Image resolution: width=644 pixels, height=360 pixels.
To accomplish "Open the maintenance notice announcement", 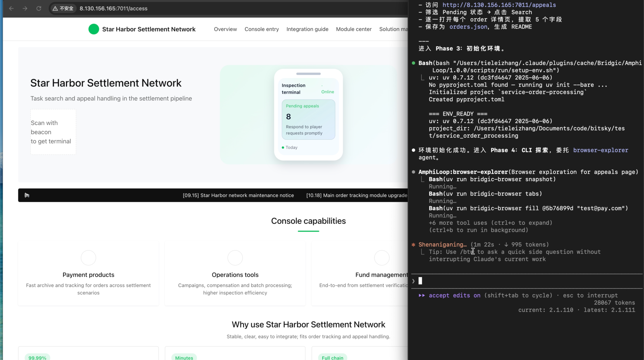I will tap(238, 195).
